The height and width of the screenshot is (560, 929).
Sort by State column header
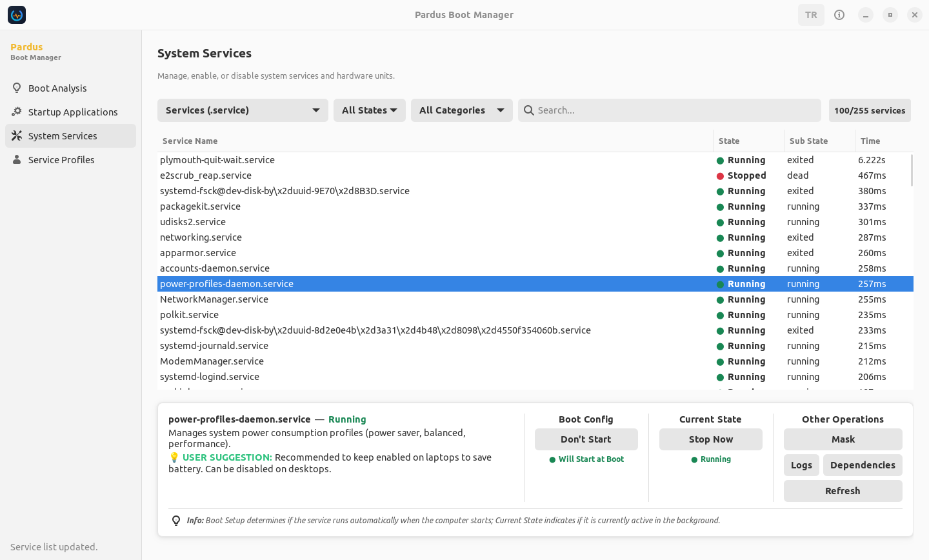point(749,141)
